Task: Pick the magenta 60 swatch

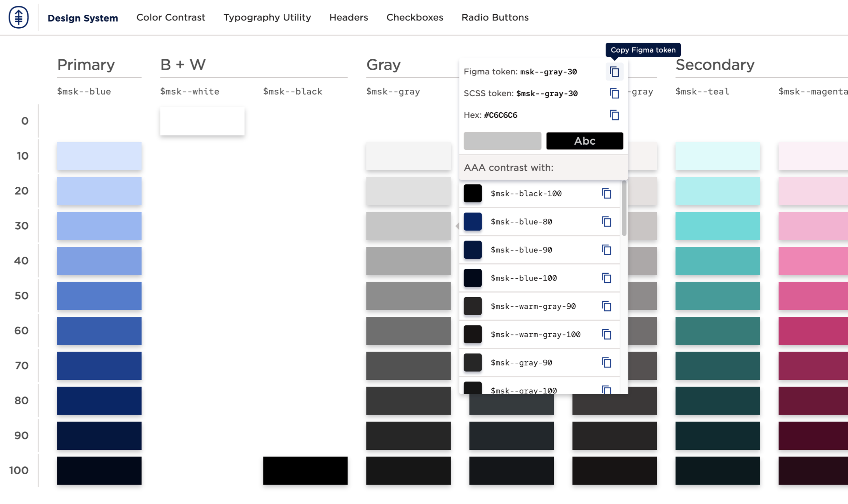Action: pyautogui.click(x=813, y=331)
